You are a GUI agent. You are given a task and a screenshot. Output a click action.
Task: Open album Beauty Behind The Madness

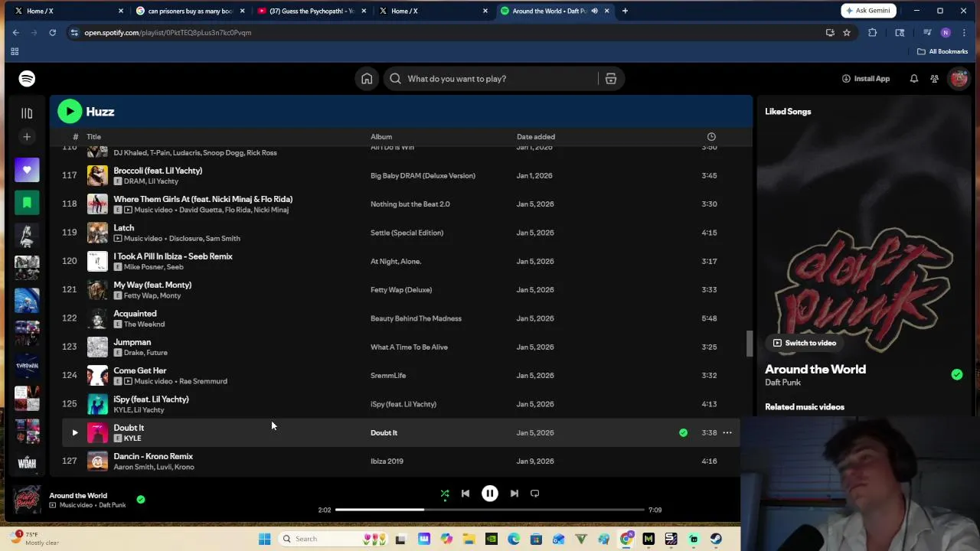tap(416, 318)
